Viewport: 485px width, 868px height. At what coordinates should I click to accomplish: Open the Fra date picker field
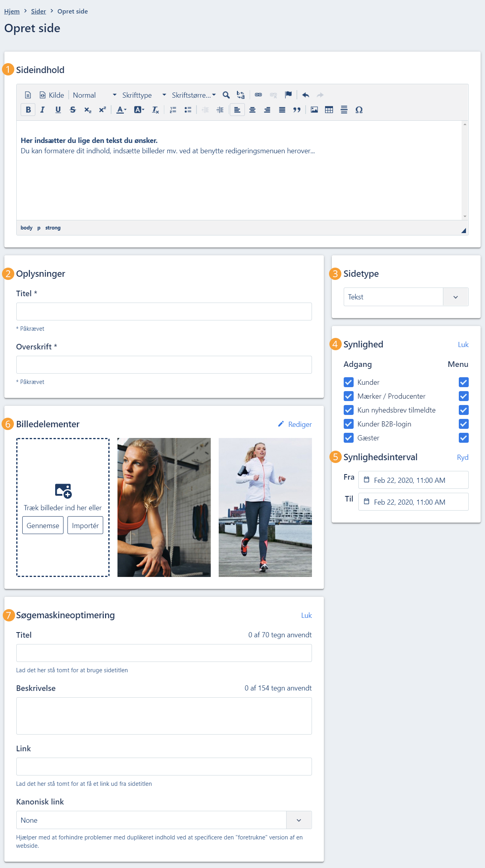coord(414,480)
